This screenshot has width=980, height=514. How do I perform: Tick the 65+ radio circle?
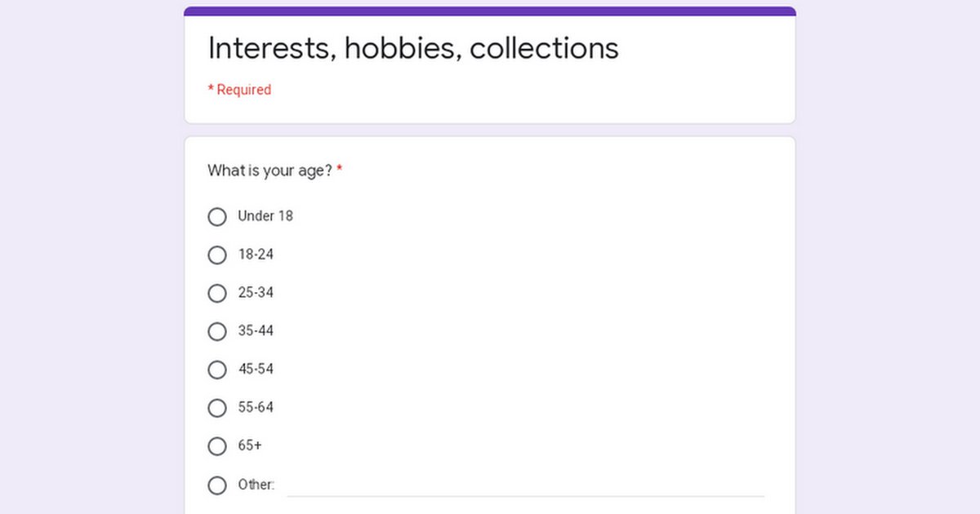(217, 446)
